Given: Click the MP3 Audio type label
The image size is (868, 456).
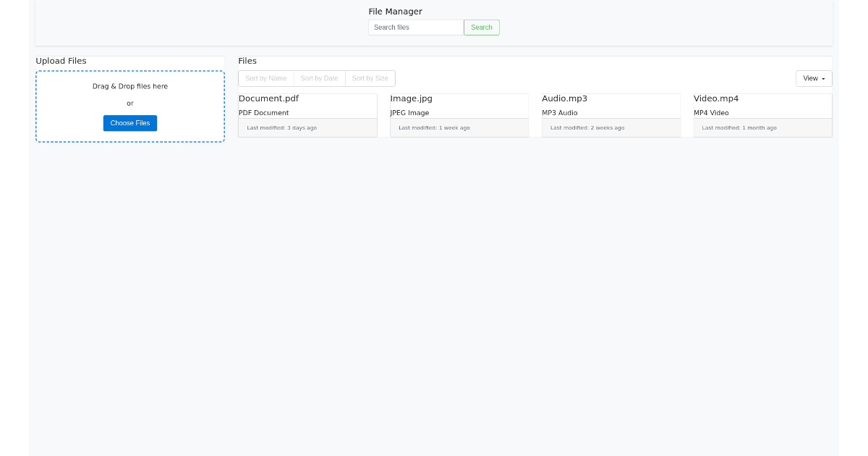Looking at the screenshot, I should coord(560,113).
